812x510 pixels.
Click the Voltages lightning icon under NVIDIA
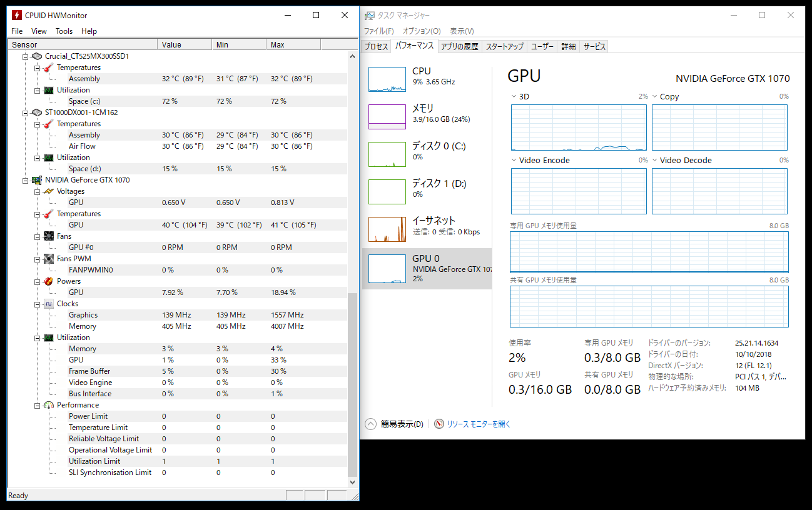[x=48, y=191]
